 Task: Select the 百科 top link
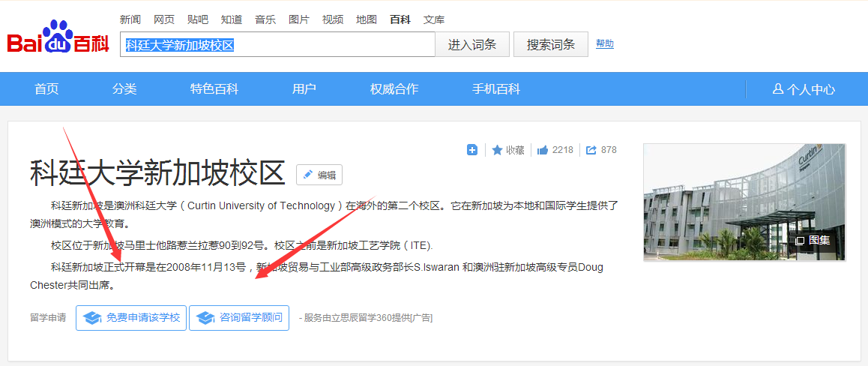coord(400,20)
